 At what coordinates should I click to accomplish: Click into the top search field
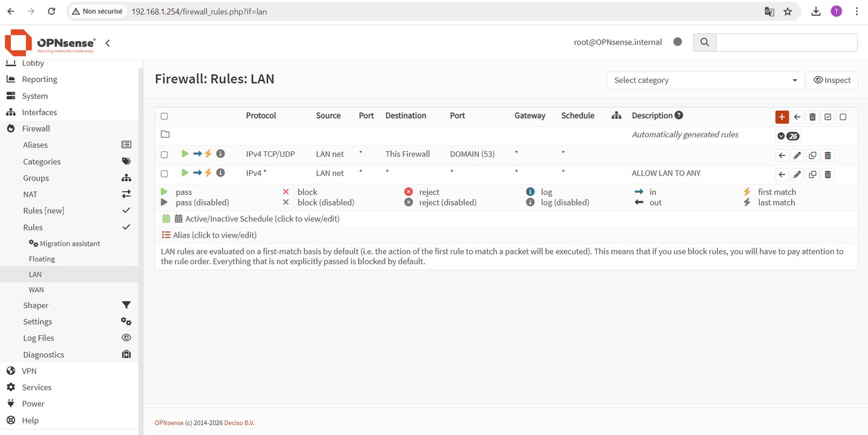click(x=787, y=42)
